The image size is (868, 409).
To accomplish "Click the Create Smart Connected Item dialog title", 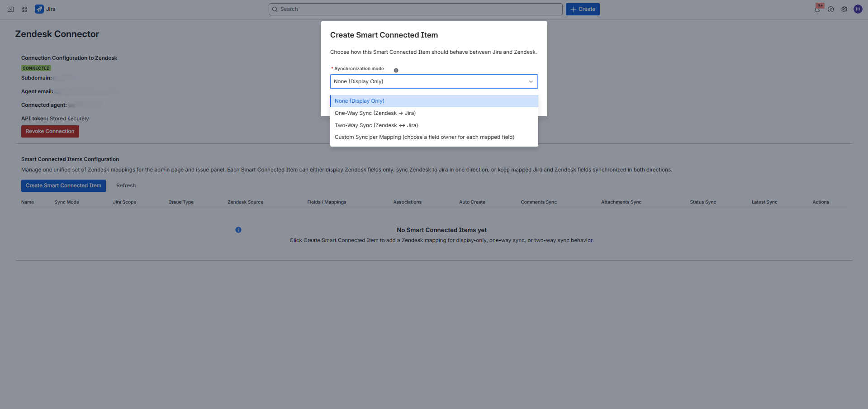I will pos(384,35).
